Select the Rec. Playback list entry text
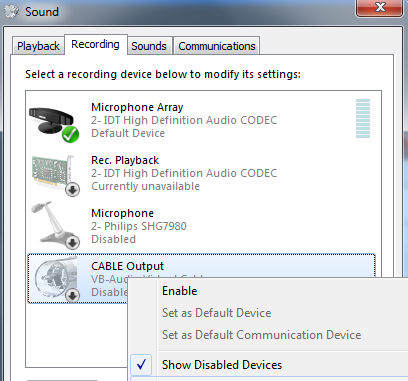The image size is (408, 381). (x=184, y=173)
